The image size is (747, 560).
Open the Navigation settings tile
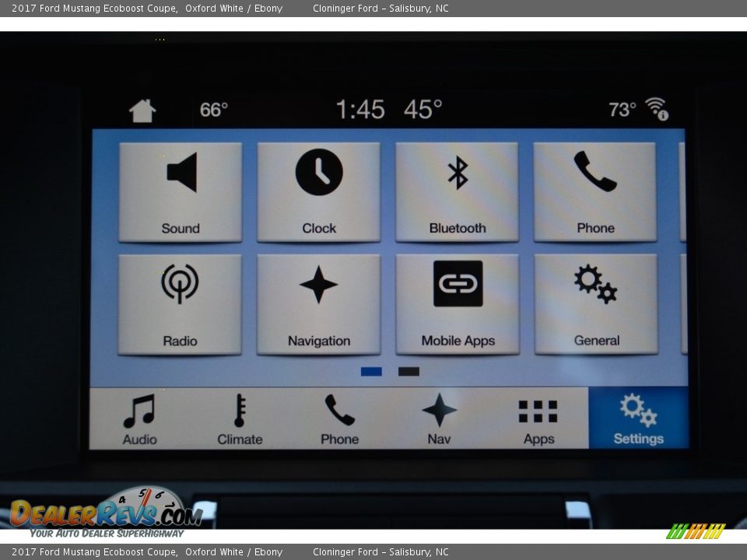pyautogui.click(x=319, y=304)
